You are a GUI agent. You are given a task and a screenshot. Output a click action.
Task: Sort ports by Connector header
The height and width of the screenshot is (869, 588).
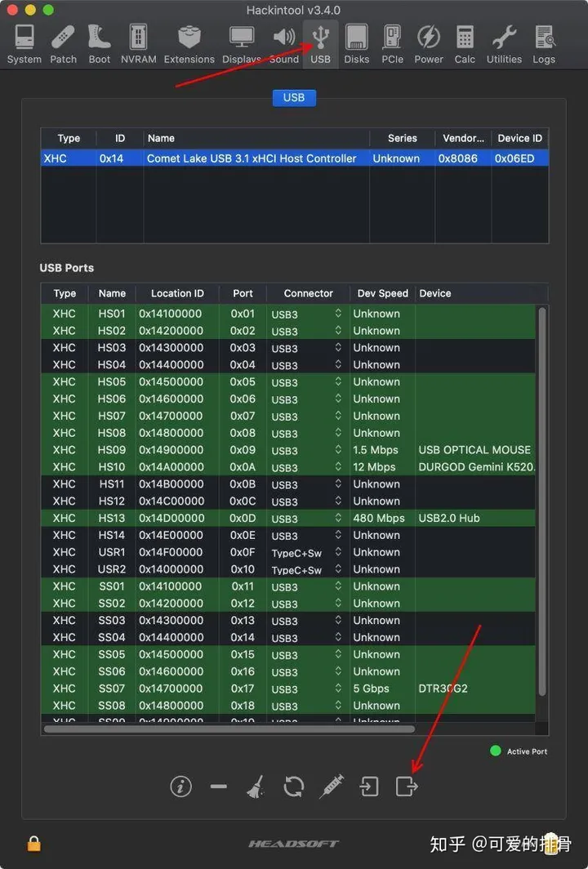pos(308,293)
